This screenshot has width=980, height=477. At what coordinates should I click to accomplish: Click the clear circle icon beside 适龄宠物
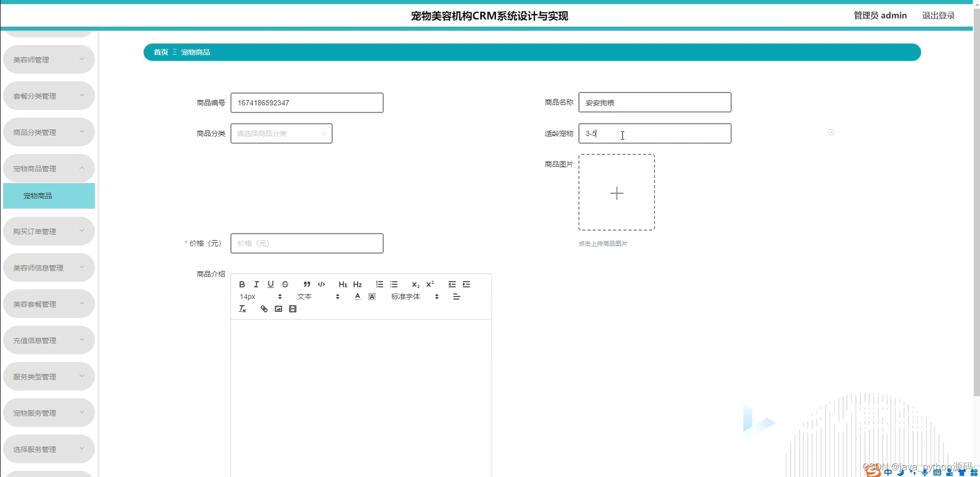pos(831,132)
